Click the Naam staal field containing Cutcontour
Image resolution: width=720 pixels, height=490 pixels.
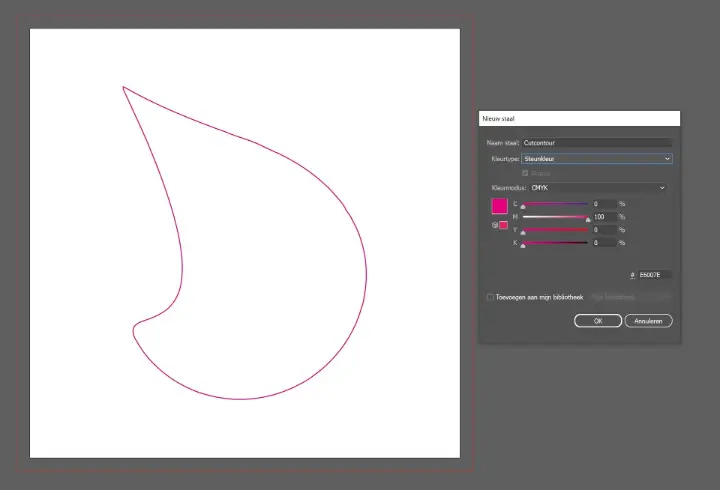pyautogui.click(x=596, y=143)
